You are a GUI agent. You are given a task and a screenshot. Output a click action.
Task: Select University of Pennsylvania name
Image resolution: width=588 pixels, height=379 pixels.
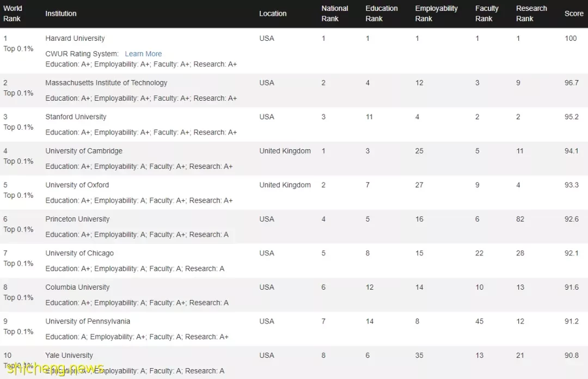(x=88, y=322)
